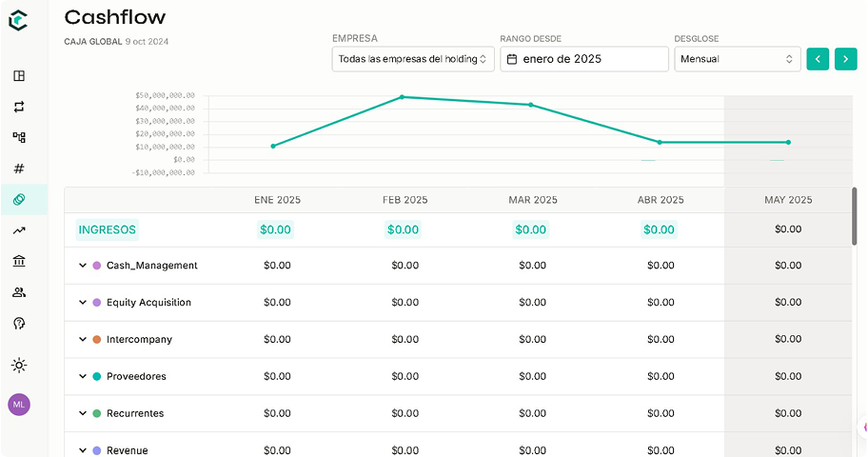Click the vertical table scrollbar

coord(855,216)
